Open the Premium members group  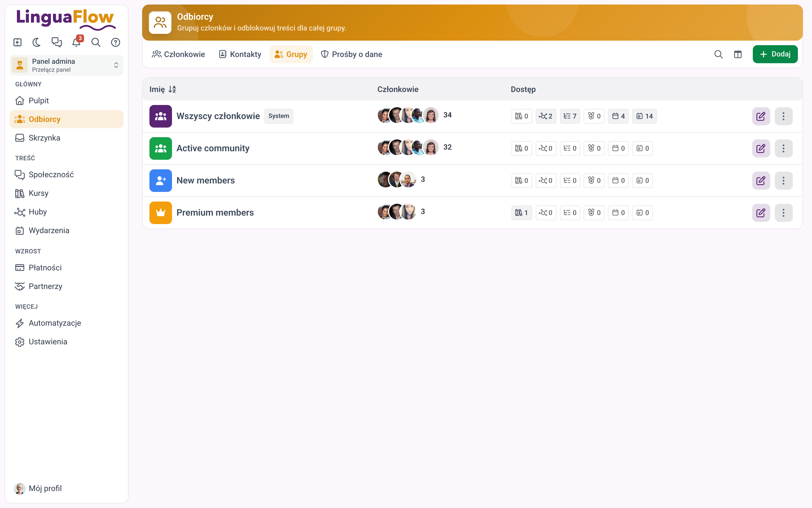[215, 213]
